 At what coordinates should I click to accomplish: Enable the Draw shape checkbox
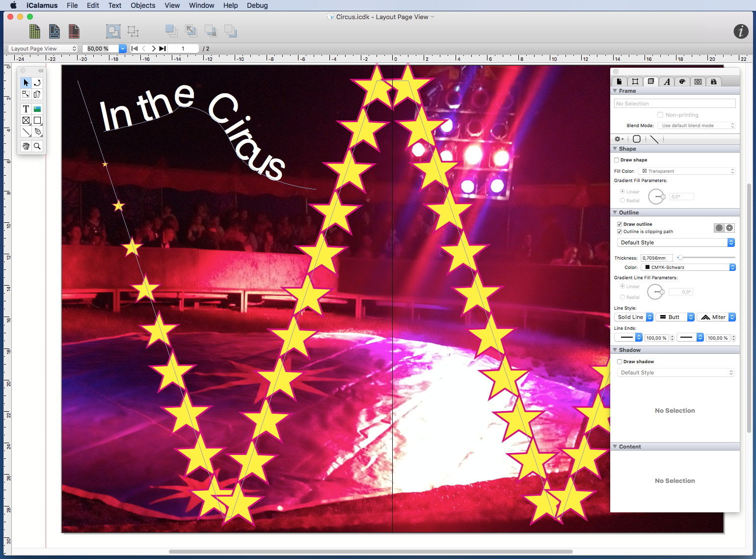[x=617, y=160]
